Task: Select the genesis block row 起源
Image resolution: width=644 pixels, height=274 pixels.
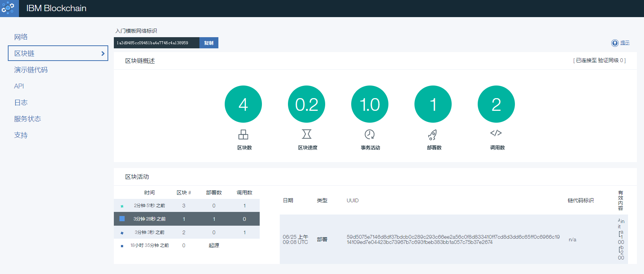Action: click(186, 245)
